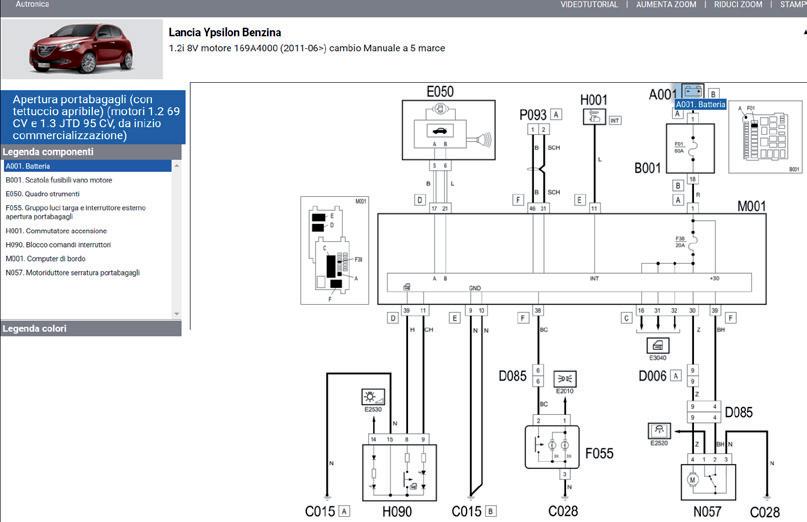Click the F055 plate light switch symbol
The width and height of the screenshot is (807, 522).
pos(552,447)
